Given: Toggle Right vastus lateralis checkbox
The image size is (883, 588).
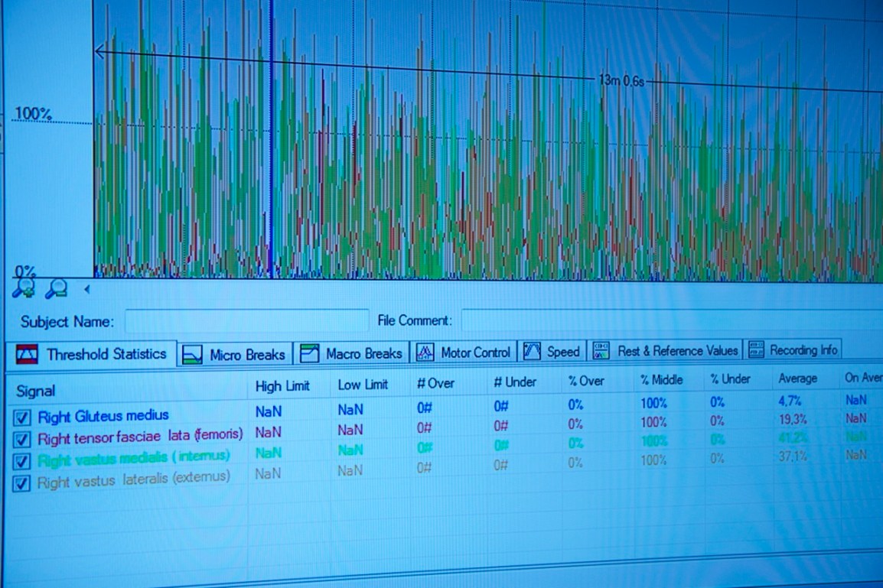Looking at the screenshot, I should coord(22,482).
